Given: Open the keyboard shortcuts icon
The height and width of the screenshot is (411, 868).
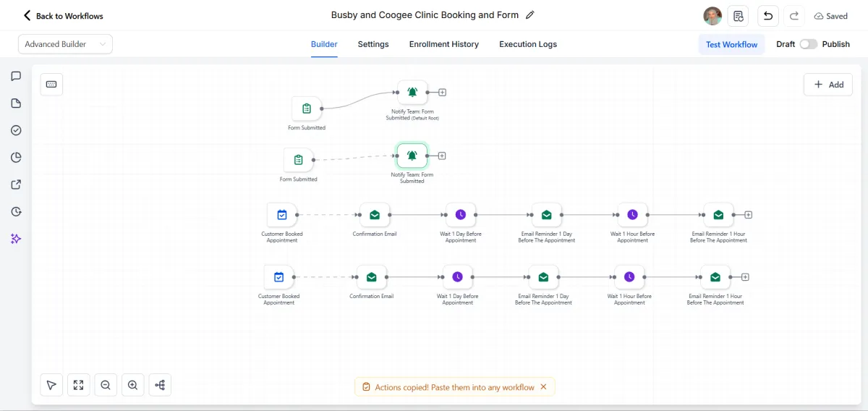Looking at the screenshot, I should 51,84.
